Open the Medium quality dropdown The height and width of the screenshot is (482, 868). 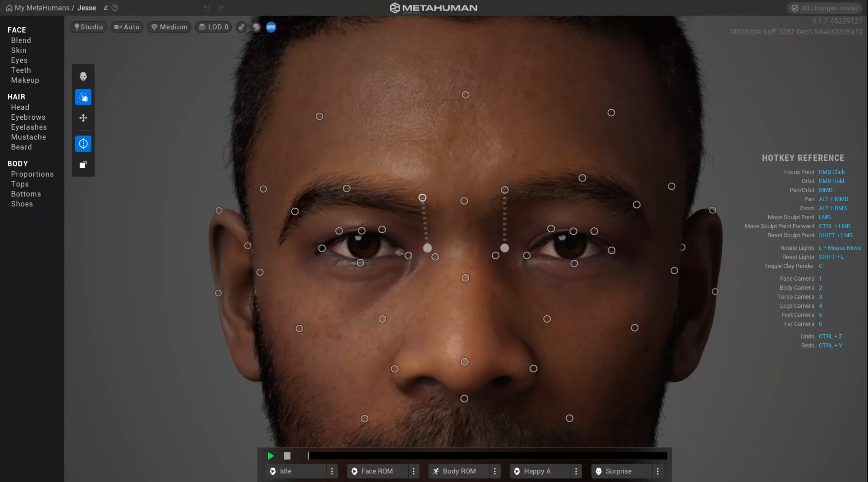coord(169,27)
